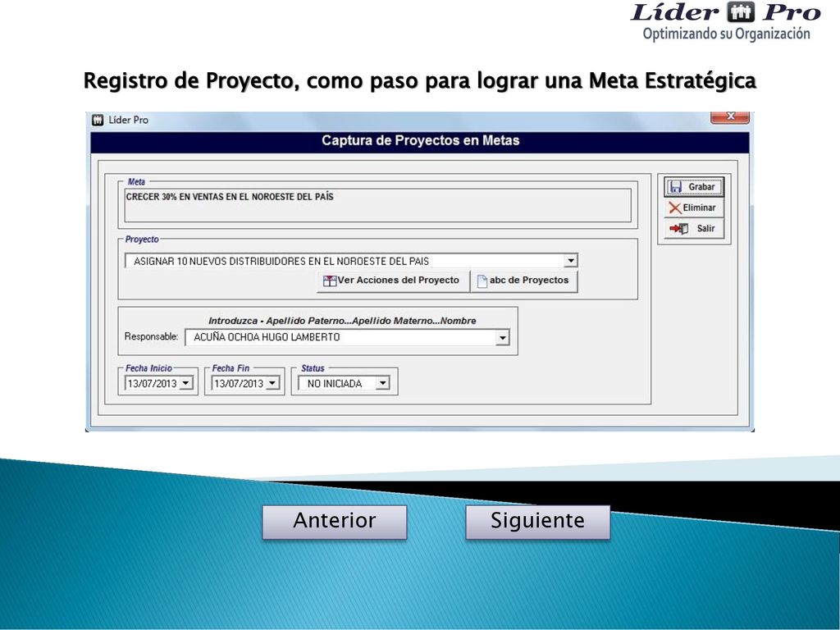
Task: Expand the Proyecto dropdown arrow
Action: point(571,261)
